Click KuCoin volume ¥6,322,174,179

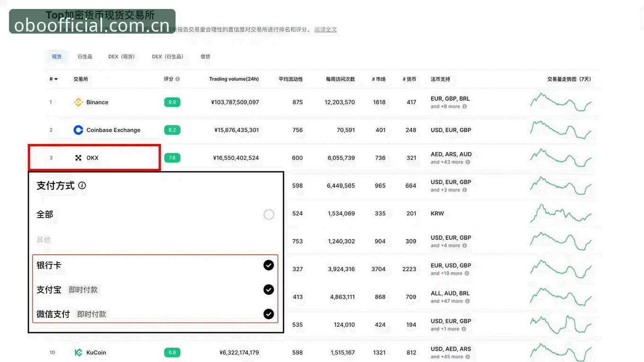(239, 353)
